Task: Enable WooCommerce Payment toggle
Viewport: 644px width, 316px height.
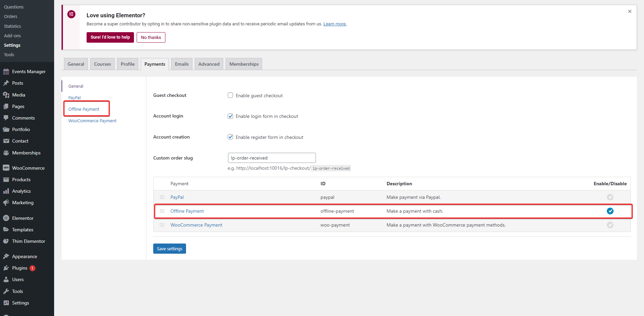Action: point(610,225)
